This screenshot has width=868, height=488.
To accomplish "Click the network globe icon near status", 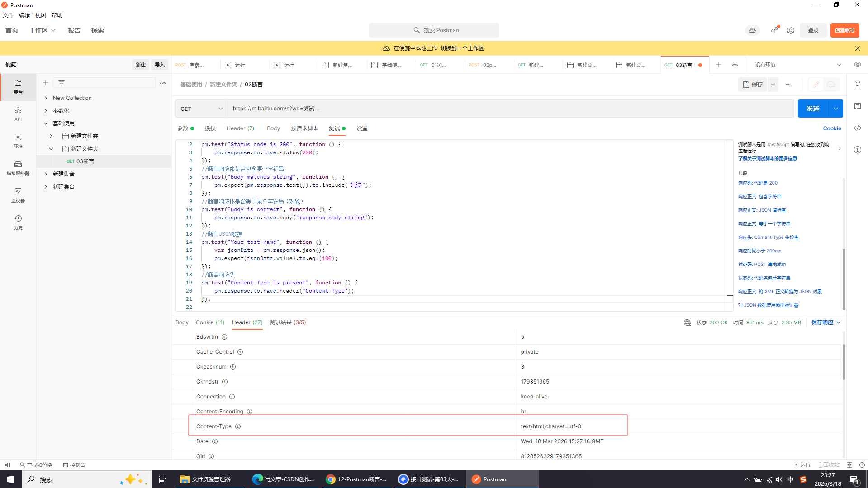I will (x=688, y=322).
